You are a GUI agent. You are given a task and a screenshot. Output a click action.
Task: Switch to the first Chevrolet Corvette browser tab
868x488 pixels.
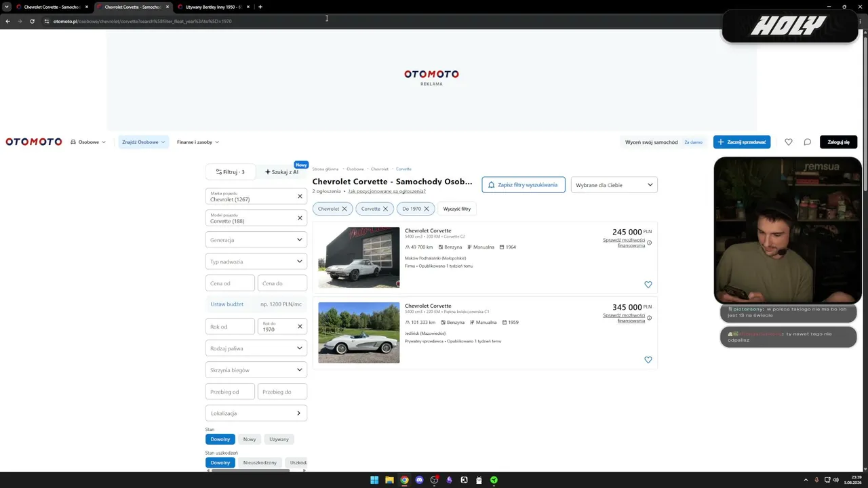pyautogui.click(x=52, y=7)
